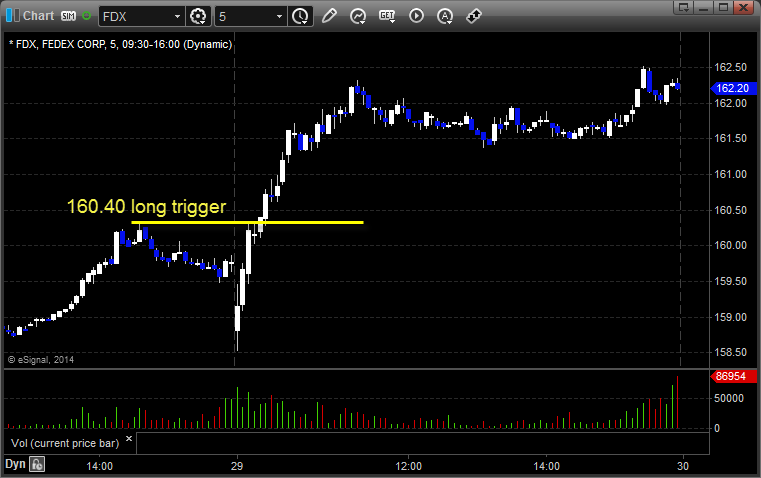
Task: Click the trade arrows icon
Action: 474,16
